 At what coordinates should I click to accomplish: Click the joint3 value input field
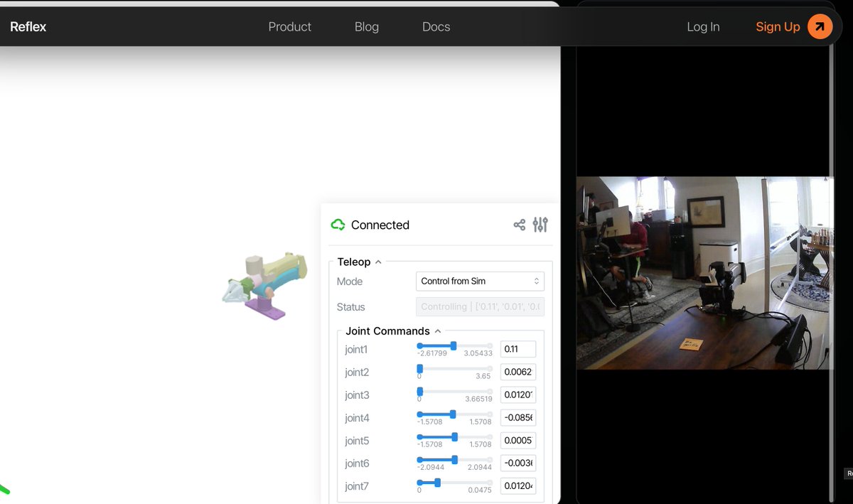(518, 395)
